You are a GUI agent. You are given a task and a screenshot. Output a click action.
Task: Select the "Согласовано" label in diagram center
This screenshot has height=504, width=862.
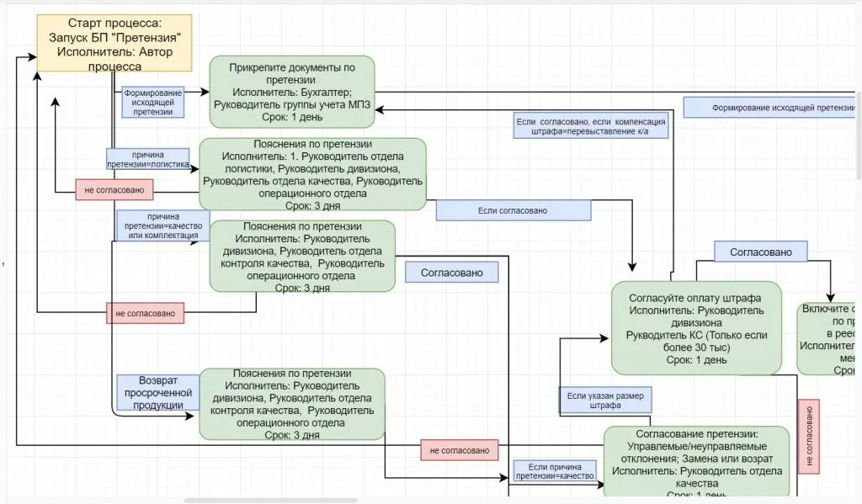tap(452, 273)
